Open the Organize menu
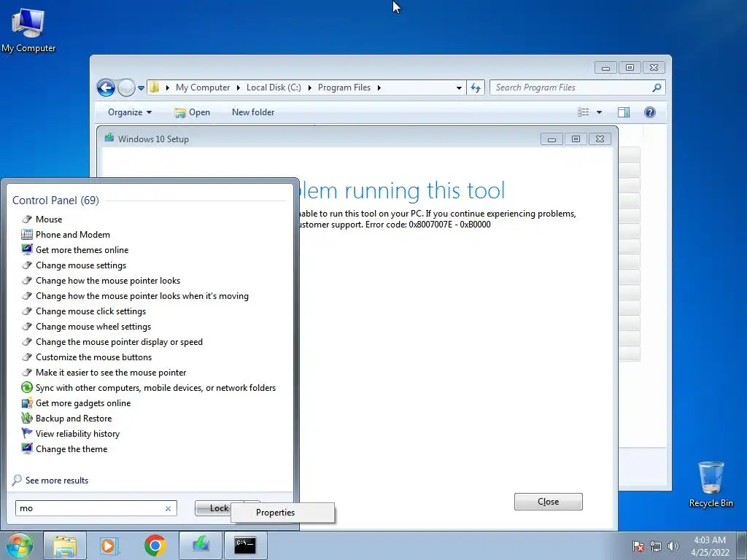 [130, 112]
